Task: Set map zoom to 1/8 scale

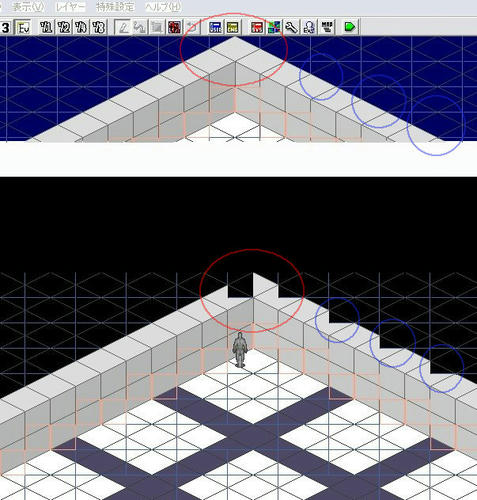Action: click(x=99, y=27)
